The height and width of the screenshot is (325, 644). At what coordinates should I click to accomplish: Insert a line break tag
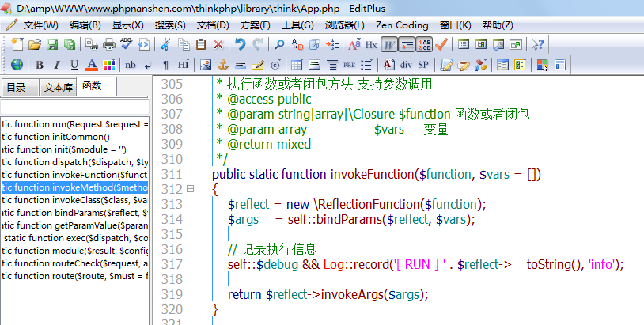148,65
